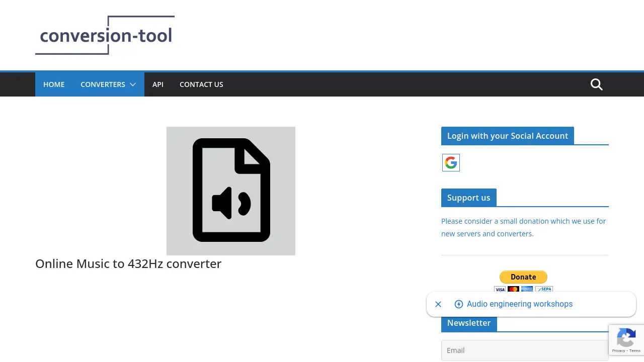Open Audio engineering workshops link
Viewport: 644px width, 362px height.
(520, 304)
